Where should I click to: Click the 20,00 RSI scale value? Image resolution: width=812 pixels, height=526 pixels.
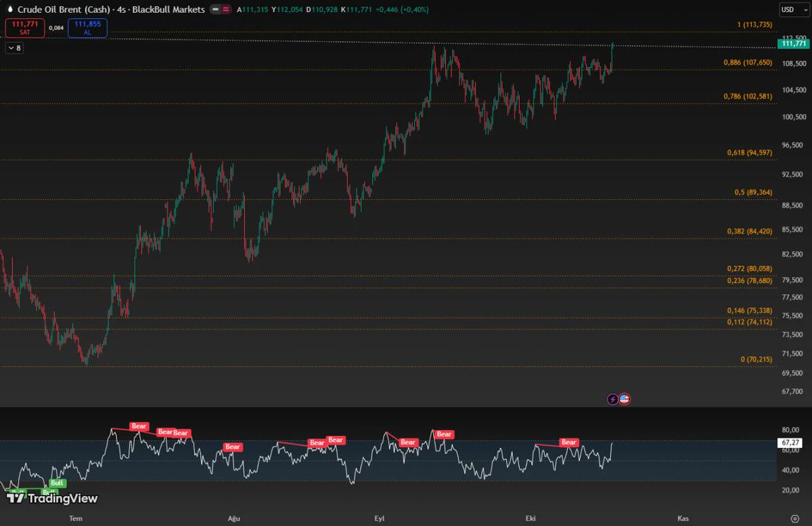point(790,490)
